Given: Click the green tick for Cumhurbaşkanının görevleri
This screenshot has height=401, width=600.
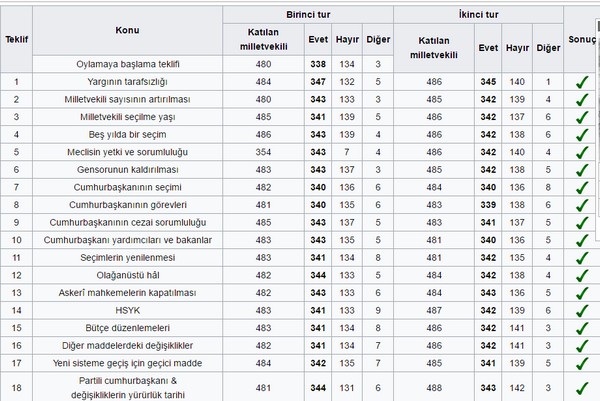Looking at the screenshot, I should tap(581, 205).
